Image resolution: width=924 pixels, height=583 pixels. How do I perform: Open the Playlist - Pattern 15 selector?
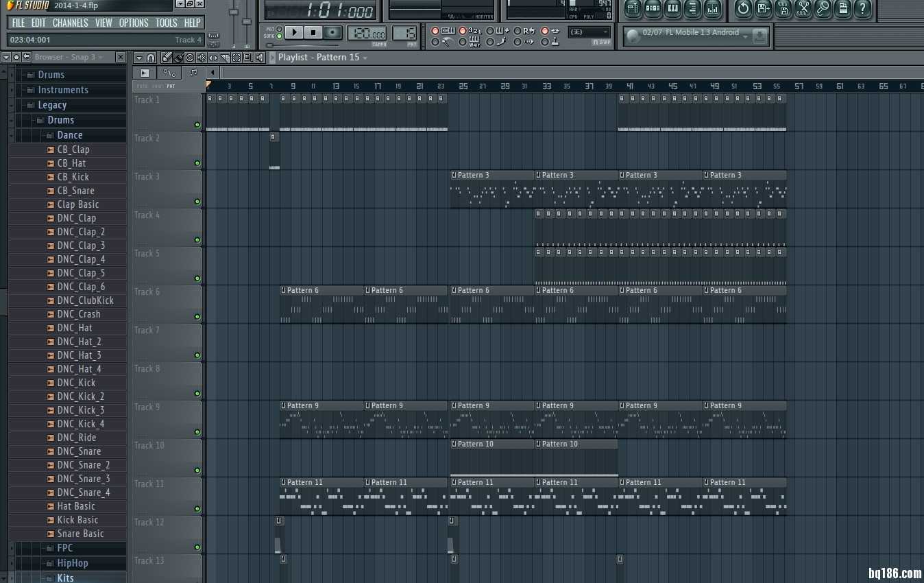pos(323,57)
